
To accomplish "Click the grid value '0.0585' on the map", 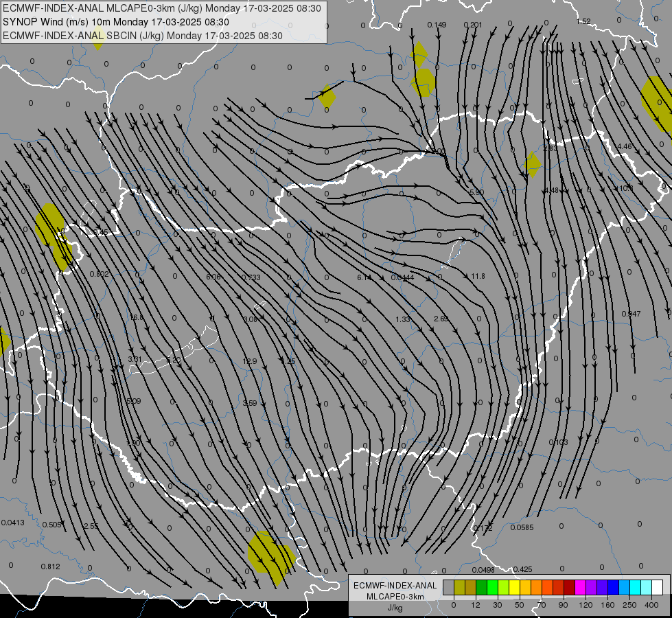I will pos(522,527).
